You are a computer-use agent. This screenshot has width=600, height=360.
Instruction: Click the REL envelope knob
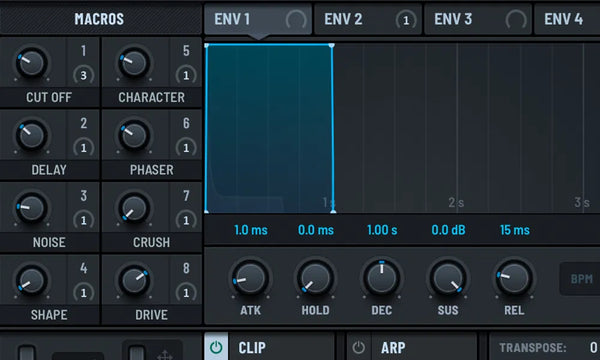point(514,279)
